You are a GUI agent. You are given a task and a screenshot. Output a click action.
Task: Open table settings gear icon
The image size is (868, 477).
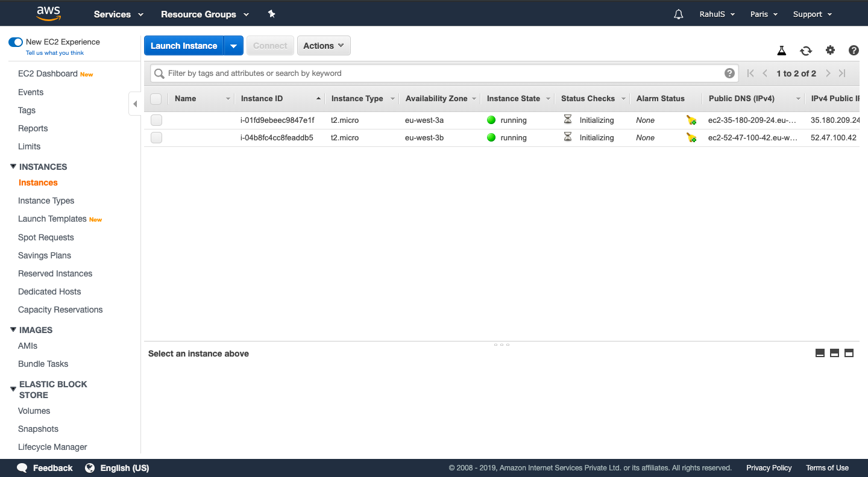(830, 51)
